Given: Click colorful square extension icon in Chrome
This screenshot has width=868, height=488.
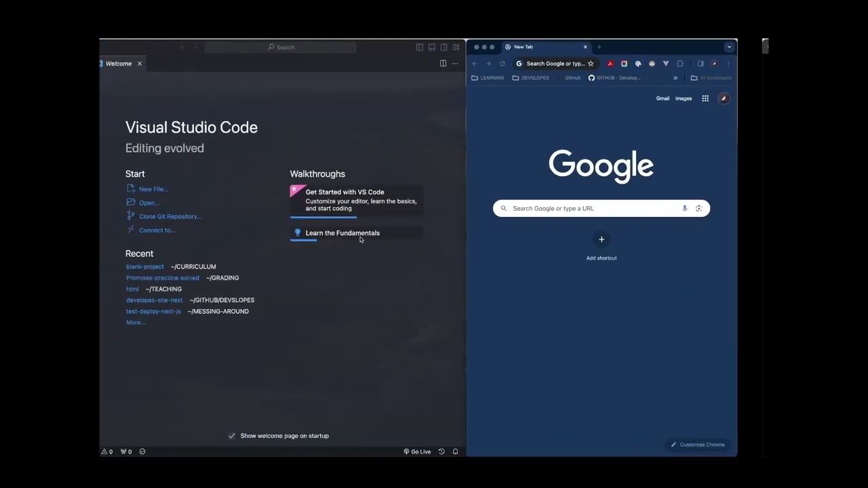Looking at the screenshot, I should (x=624, y=64).
